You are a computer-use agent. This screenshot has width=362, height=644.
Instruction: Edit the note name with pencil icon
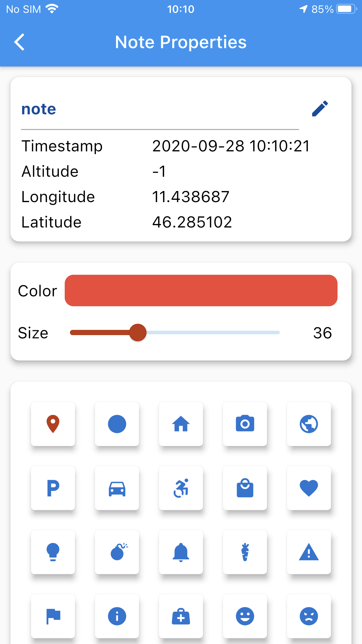coord(320,109)
